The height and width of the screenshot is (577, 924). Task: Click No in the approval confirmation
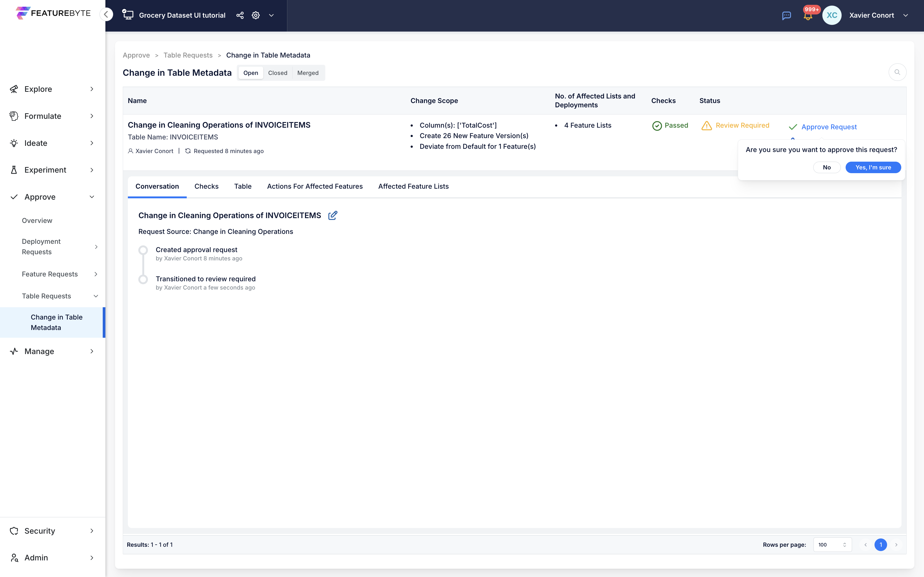826,168
